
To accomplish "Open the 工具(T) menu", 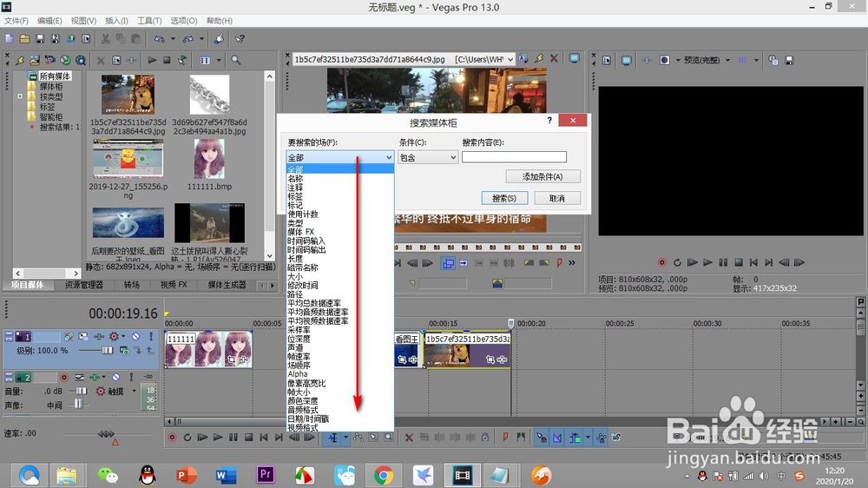I will tap(149, 21).
